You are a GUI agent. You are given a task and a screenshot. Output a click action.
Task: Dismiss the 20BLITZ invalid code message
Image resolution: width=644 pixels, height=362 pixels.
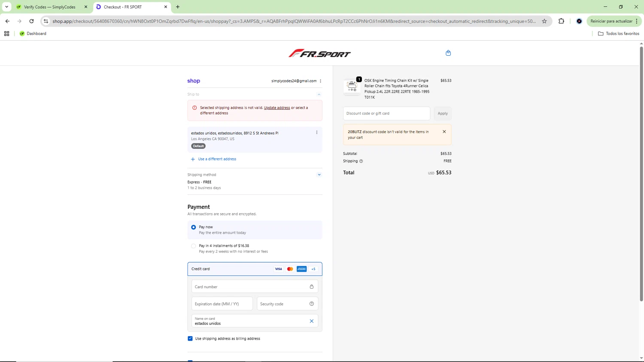(444, 132)
